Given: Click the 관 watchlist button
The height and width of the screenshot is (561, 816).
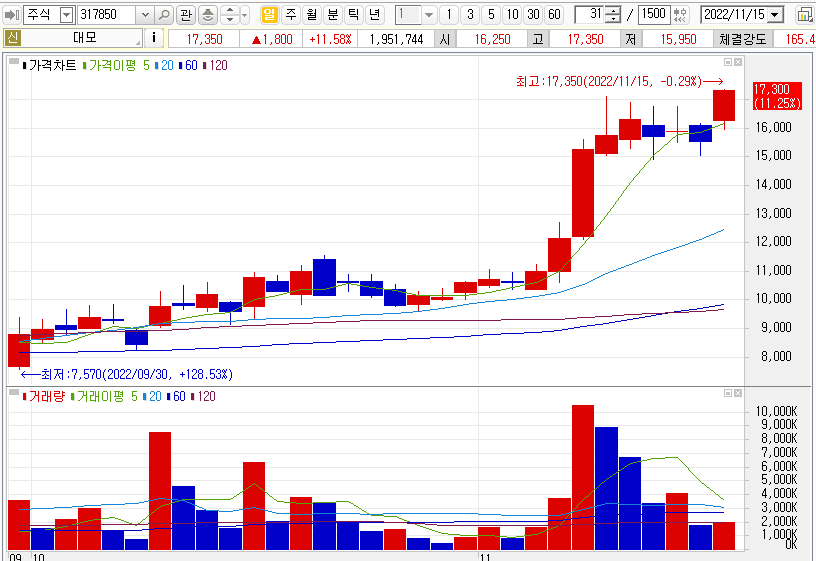Looking at the screenshot, I should (186, 15).
